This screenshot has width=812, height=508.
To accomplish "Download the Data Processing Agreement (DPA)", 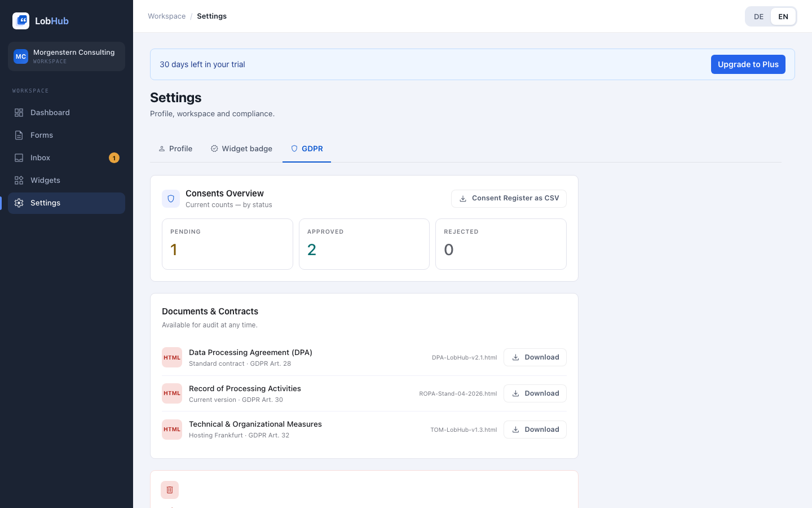I will pyautogui.click(x=535, y=357).
